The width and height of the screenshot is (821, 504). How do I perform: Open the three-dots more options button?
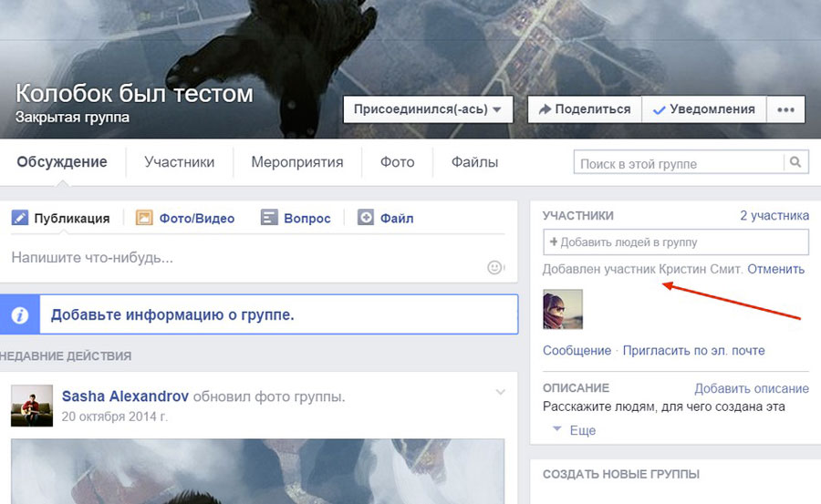(x=786, y=109)
